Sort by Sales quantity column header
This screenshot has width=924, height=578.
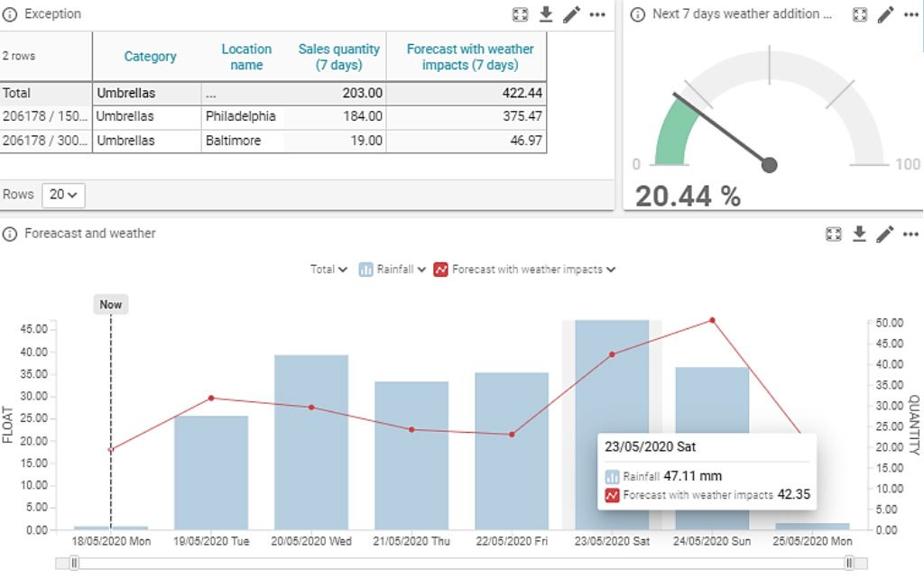click(338, 56)
